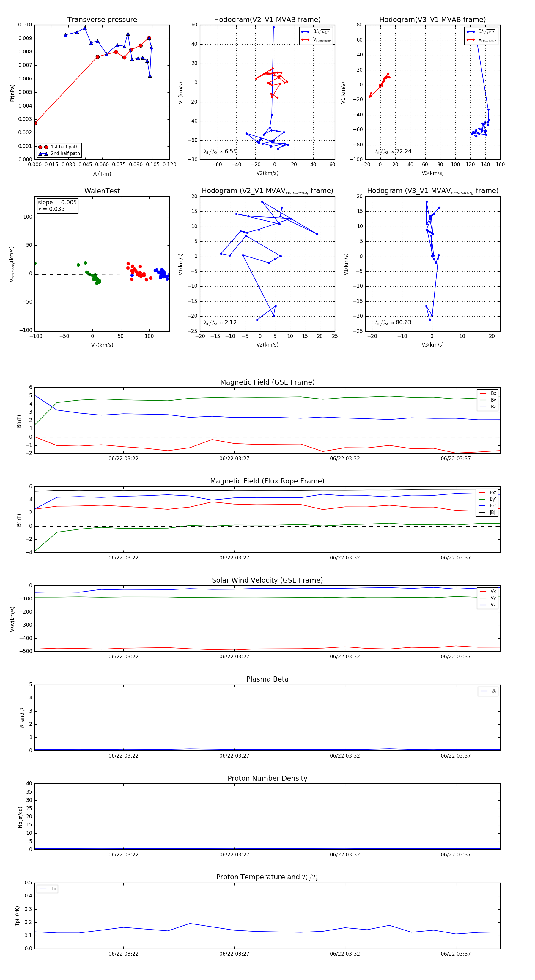Click 'V3(km/s)' x-axis label of MVAB hodogram

click(432, 173)
